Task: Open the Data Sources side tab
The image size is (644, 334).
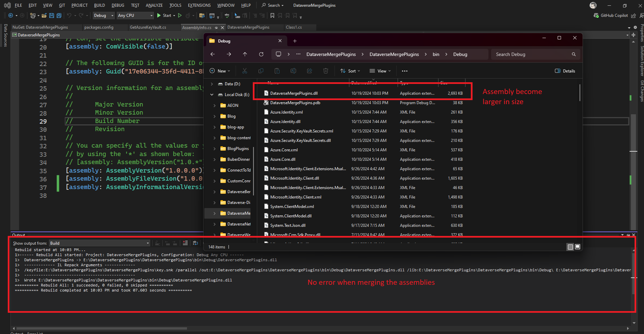Action: coord(5,35)
